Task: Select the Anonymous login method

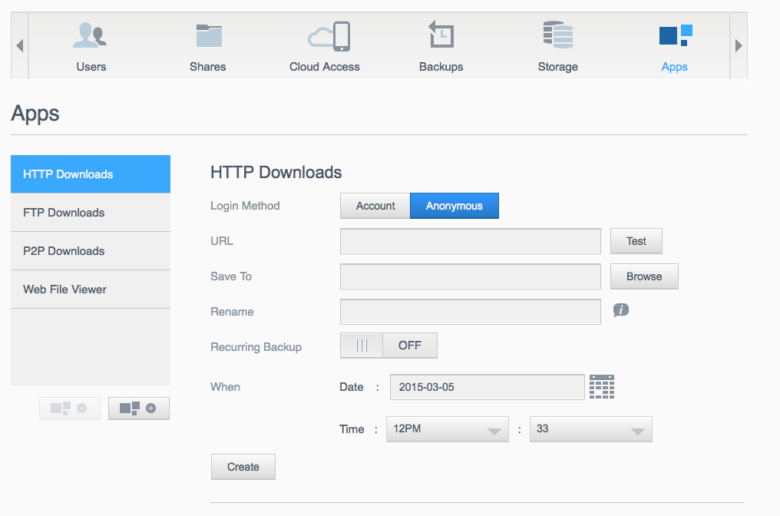Action: 454,206
